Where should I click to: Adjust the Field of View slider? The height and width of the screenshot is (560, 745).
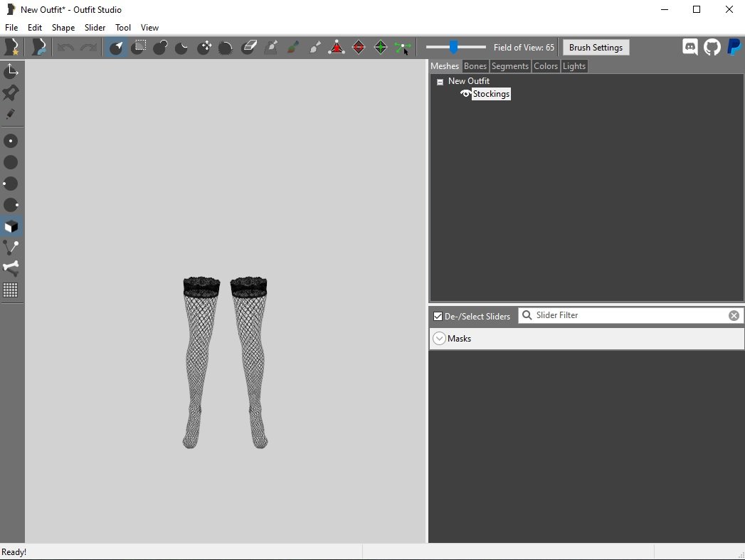tap(453, 48)
